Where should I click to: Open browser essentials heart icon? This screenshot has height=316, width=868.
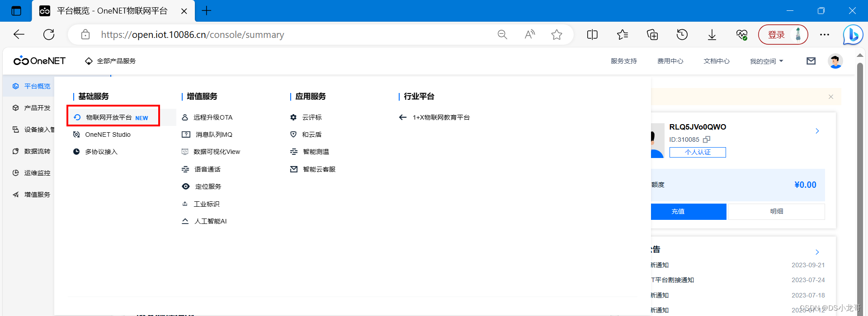tap(742, 35)
